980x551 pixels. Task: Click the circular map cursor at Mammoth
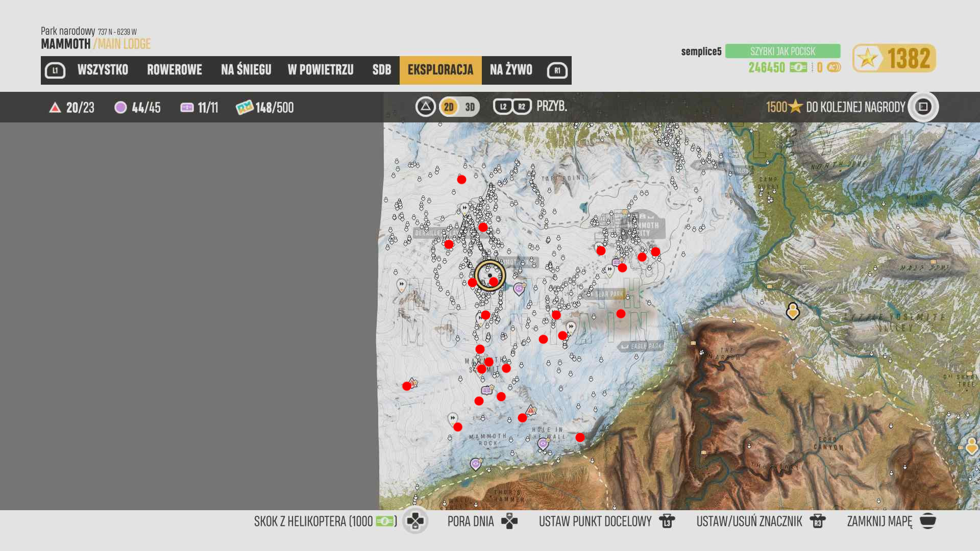[x=490, y=275]
